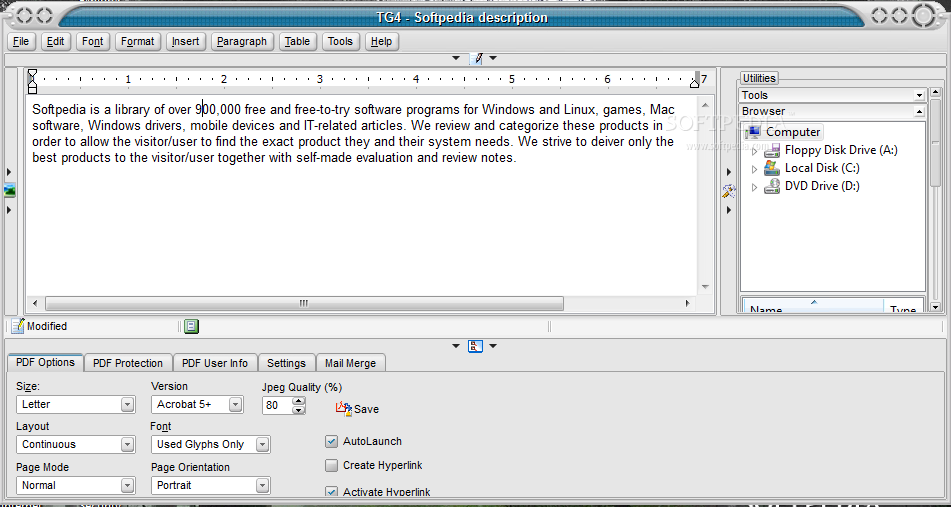951x507 pixels.
Task: Click the horizontal scrollbar thumb in editor
Action: (304, 303)
